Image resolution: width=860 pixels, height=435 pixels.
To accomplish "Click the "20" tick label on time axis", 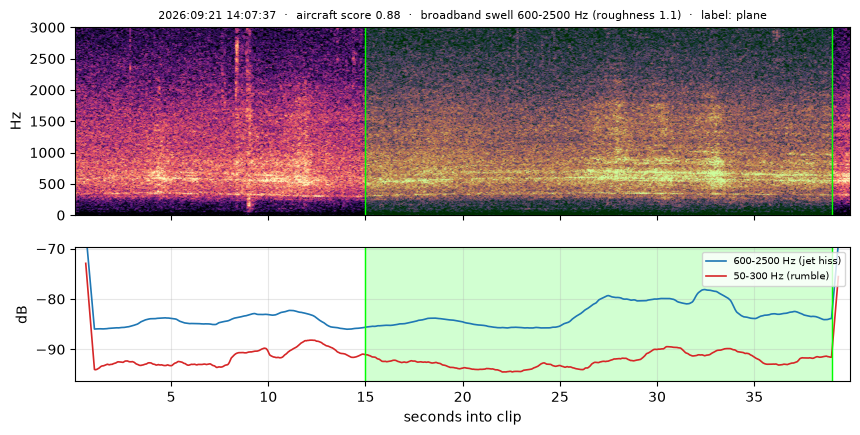I will [463, 397].
